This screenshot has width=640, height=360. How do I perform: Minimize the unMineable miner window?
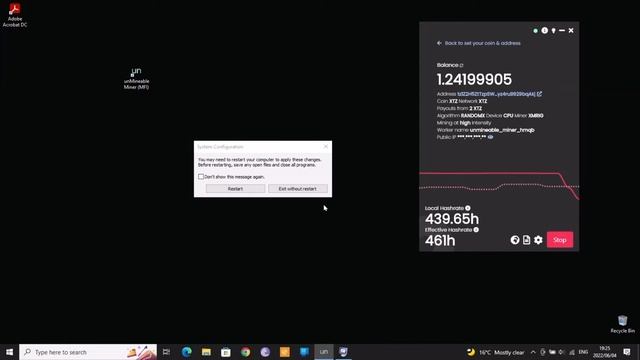(x=562, y=31)
